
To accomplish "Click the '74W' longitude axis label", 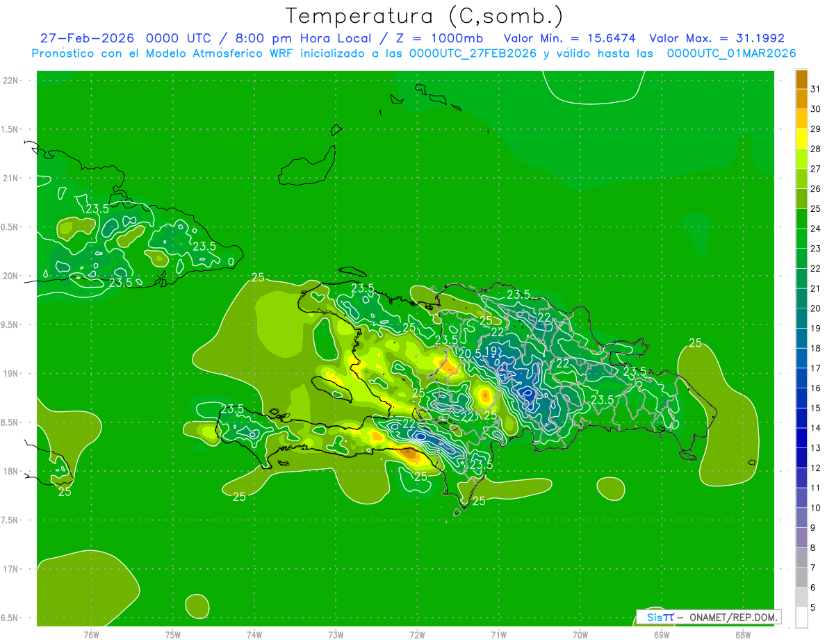I will (254, 634).
